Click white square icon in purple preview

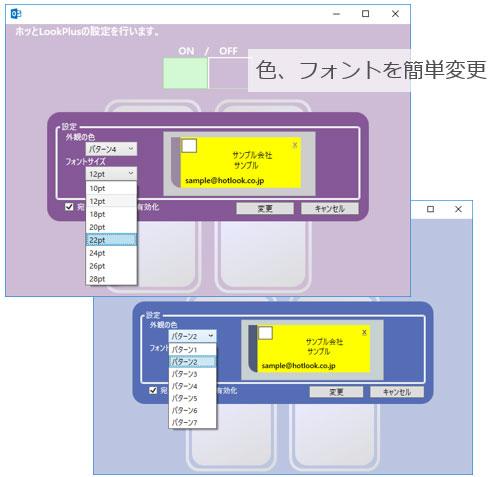(189, 146)
